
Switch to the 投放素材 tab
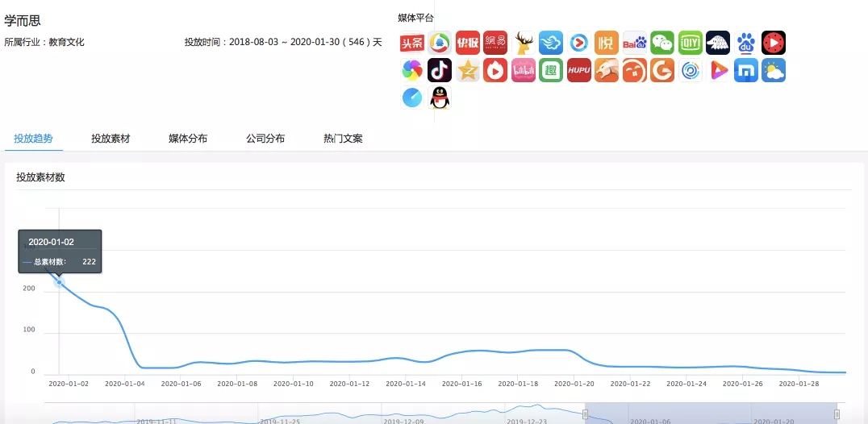[111, 139]
